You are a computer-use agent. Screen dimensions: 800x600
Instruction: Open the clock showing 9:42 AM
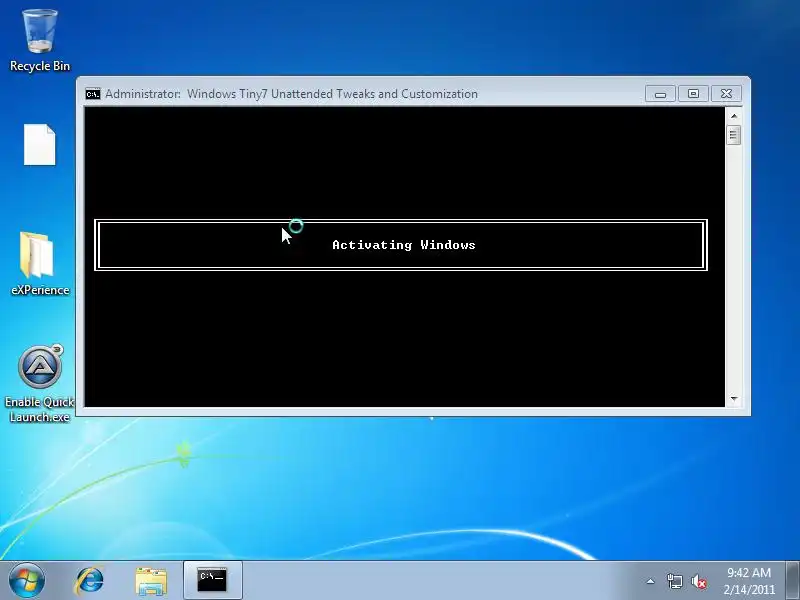click(748, 581)
